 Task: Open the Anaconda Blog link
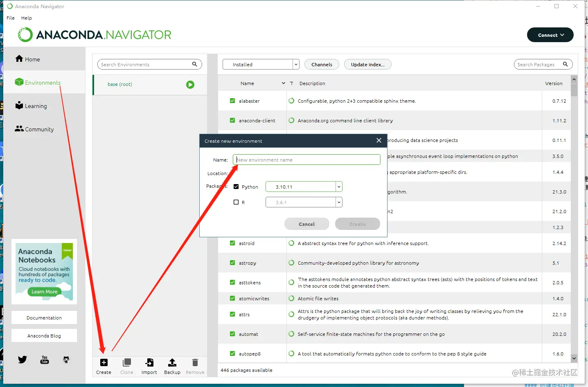click(44, 335)
